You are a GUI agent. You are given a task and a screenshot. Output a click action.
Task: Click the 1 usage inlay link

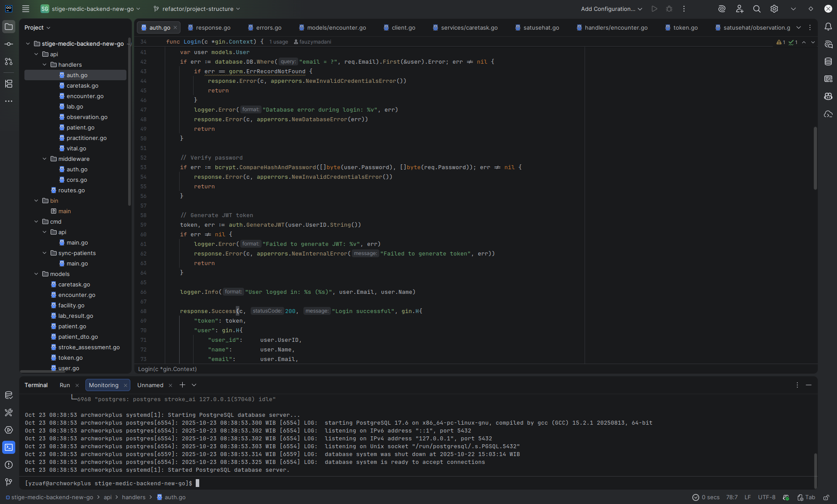point(279,42)
